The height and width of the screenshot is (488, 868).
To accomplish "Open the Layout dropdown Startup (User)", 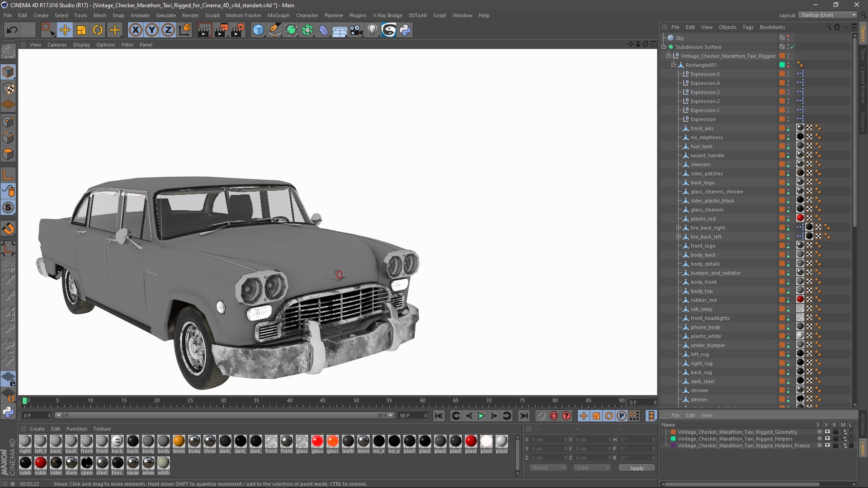I will point(827,15).
